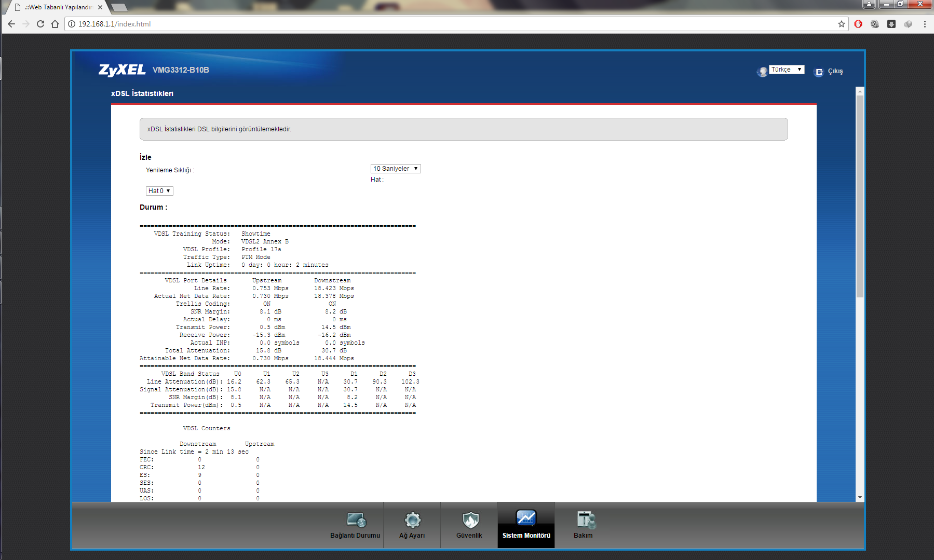Viewport: 934px width, 560px height.
Task: Open Ağ Ayarı network settings gear icon
Action: [x=412, y=520]
